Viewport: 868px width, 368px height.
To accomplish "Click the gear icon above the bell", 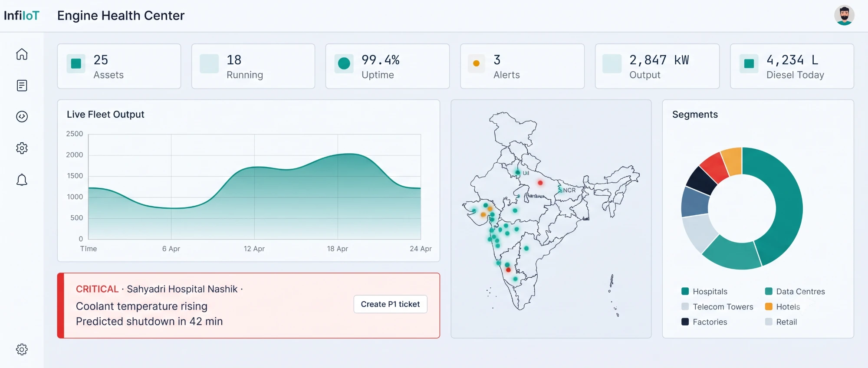I will point(22,148).
